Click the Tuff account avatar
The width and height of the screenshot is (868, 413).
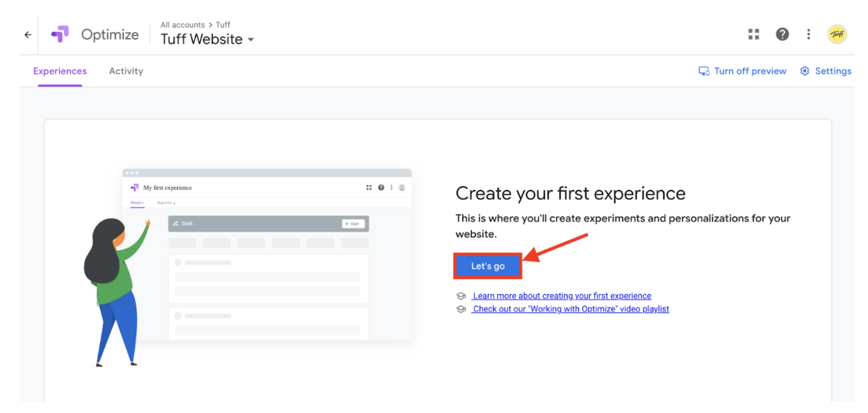point(837,34)
